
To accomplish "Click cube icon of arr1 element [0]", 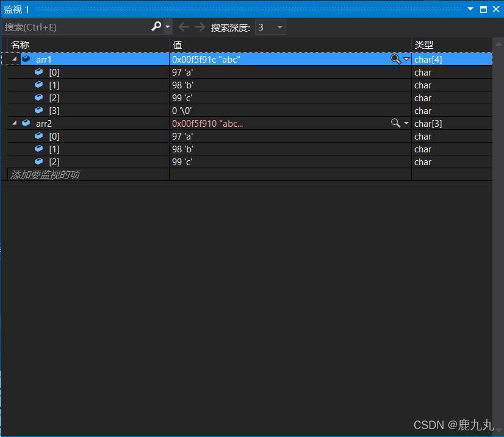I will point(39,71).
